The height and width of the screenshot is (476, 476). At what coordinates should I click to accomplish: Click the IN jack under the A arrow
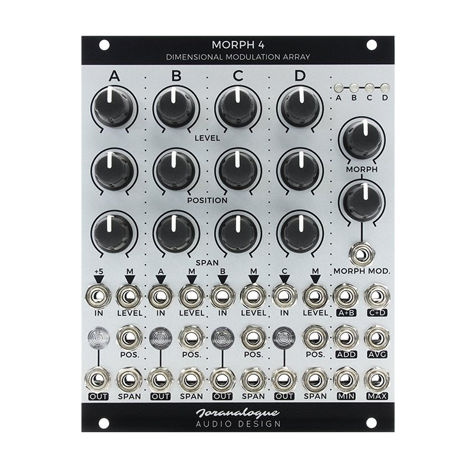pos(160,296)
